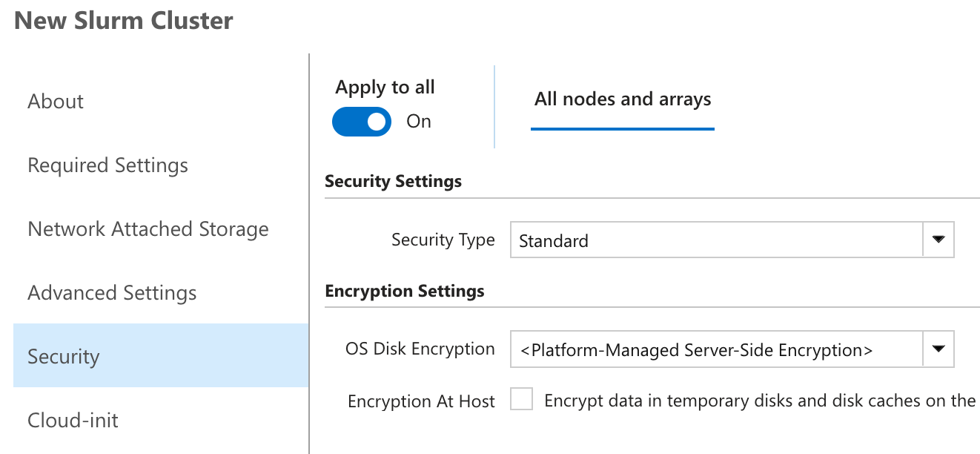
Task: Open the Security Type dropdown
Action: (730, 240)
